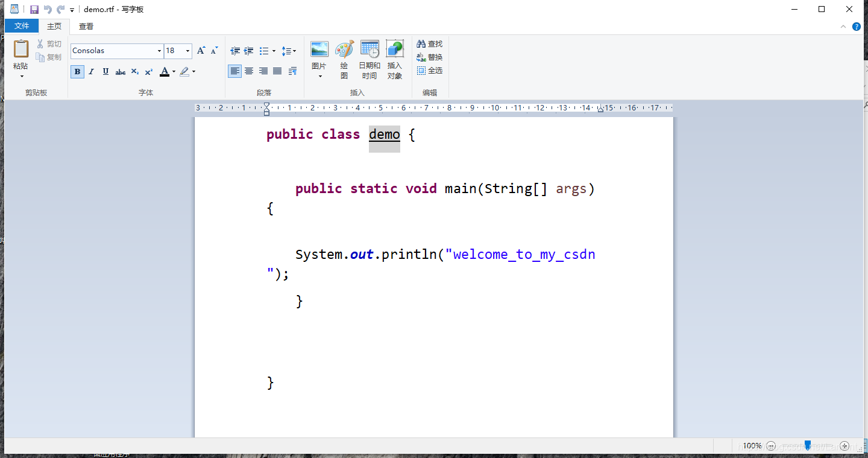Click the 100% zoom level text
Image resolution: width=868 pixels, height=458 pixels.
click(752, 446)
